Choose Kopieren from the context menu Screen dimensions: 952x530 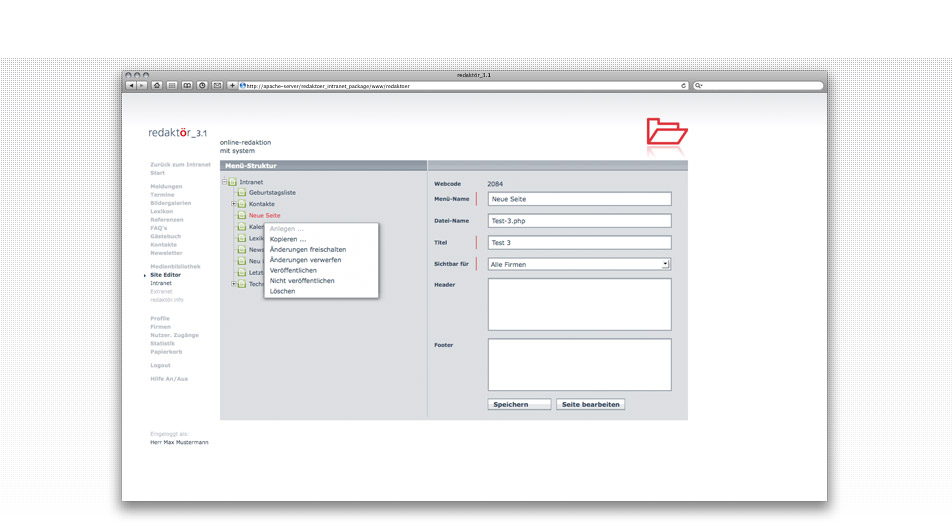[288, 239]
